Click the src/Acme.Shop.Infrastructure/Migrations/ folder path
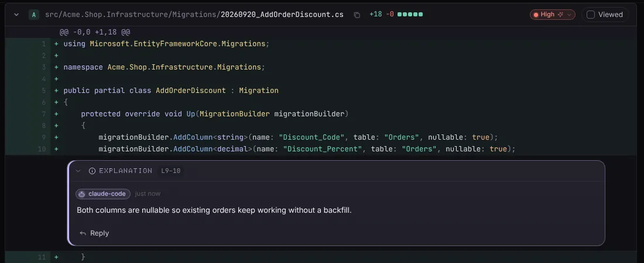The image size is (644, 263). [x=133, y=15]
